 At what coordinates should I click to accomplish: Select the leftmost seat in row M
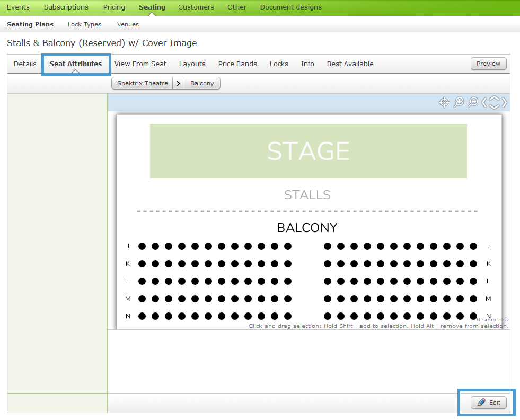142,299
